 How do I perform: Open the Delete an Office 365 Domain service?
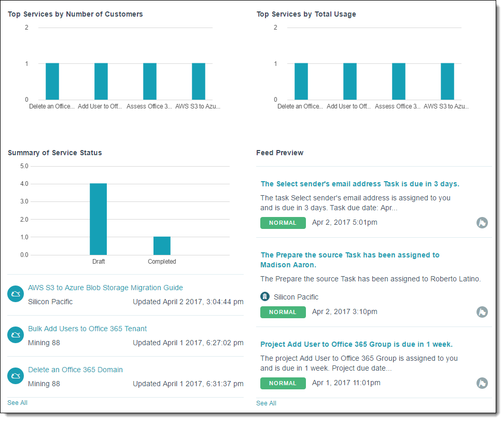click(75, 369)
